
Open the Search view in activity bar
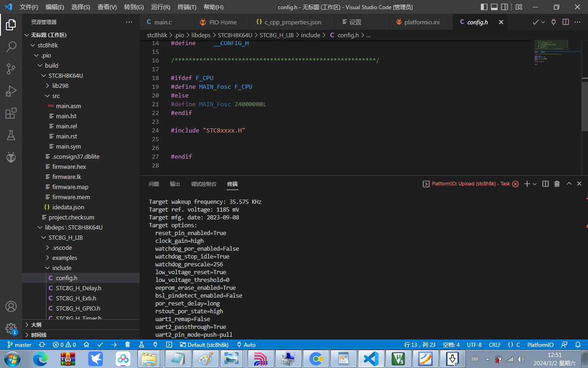pyautogui.click(x=11, y=46)
